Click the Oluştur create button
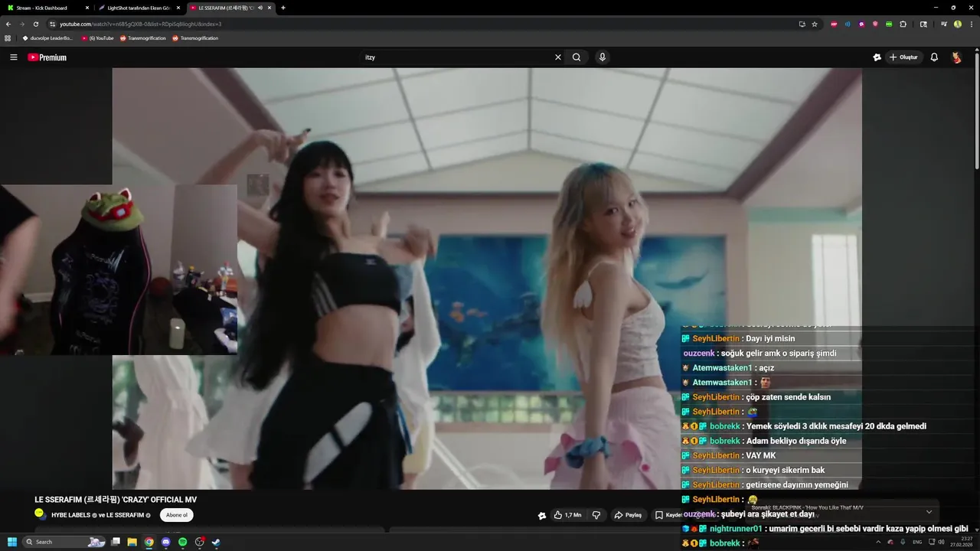 904,57
